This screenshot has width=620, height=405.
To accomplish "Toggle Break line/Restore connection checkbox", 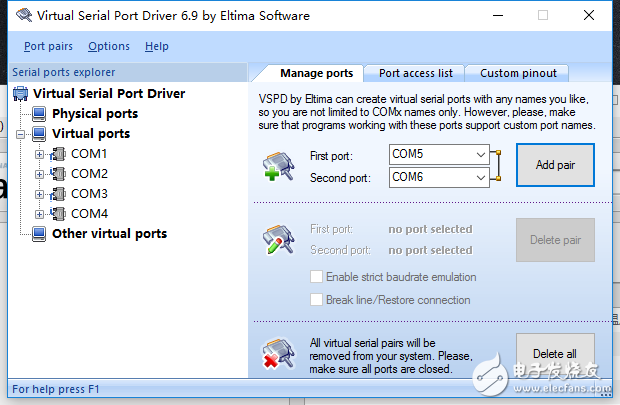I will pos(316,300).
